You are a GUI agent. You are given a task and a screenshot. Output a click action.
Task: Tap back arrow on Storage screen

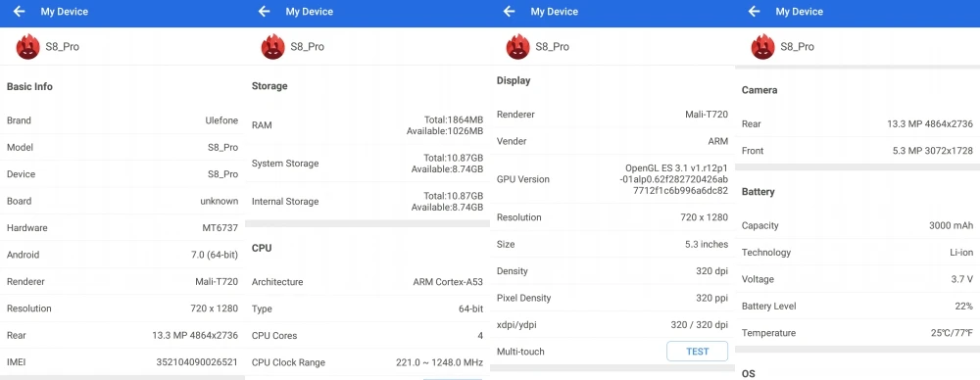coord(264,11)
